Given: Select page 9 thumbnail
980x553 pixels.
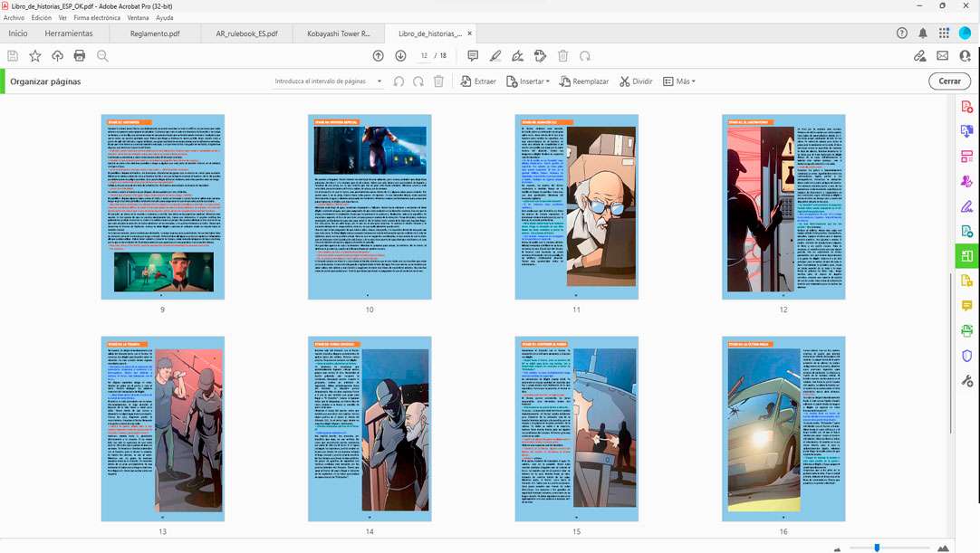Looking at the screenshot, I should tap(162, 207).
